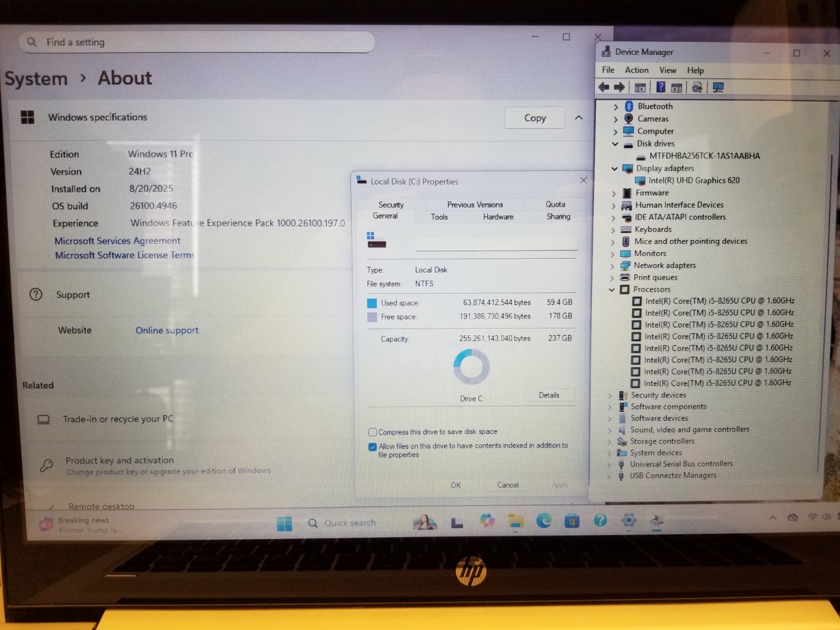Screen dimensions: 840x630
Task: Click Scan for hardware changes toolbar icon
Action: [718, 87]
